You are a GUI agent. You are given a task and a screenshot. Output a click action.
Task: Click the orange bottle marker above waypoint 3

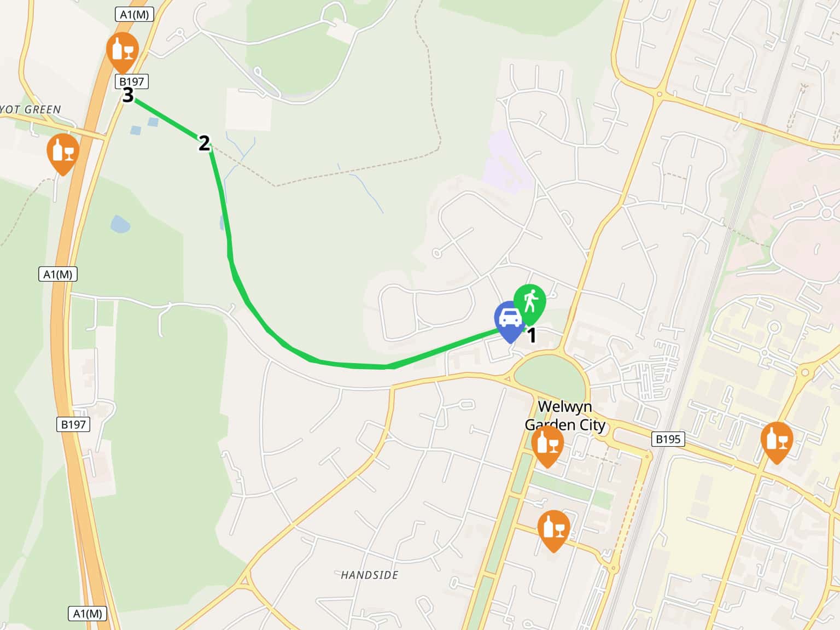(x=122, y=52)
